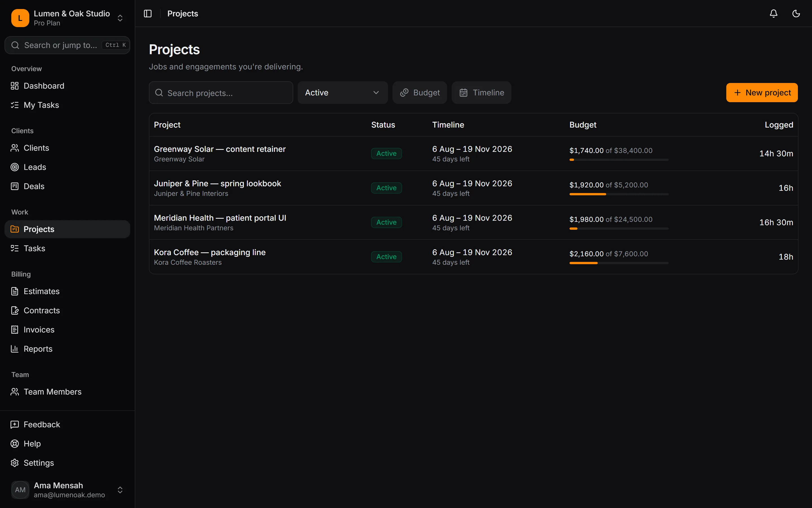
Task: Click the Projects breadcrumb in header
Action: [x=182, y=14]
